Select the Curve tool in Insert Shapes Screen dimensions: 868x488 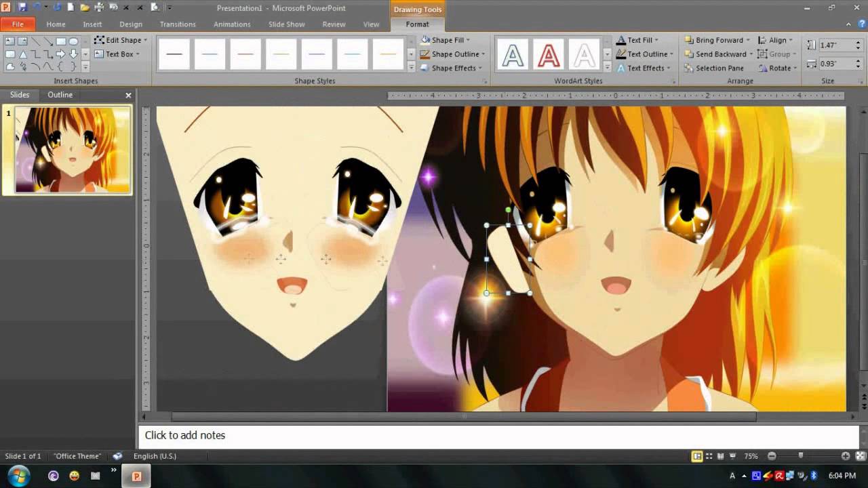point(35,66)
